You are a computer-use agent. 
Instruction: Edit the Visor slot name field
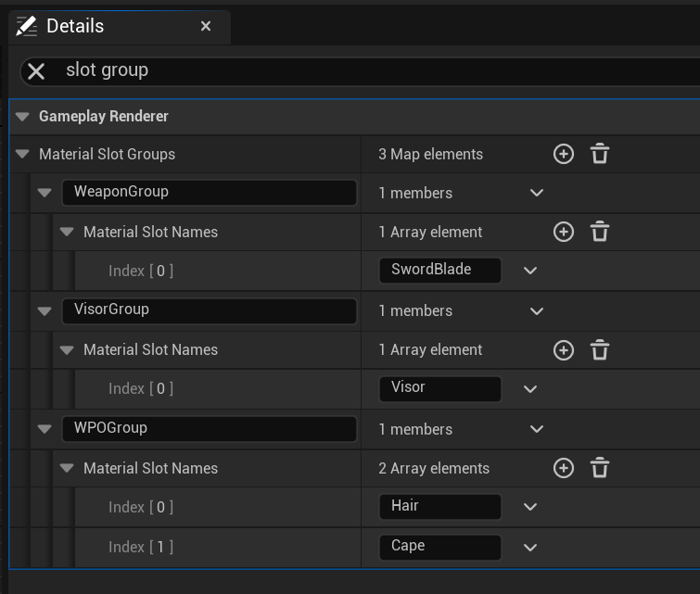point(440,388)
